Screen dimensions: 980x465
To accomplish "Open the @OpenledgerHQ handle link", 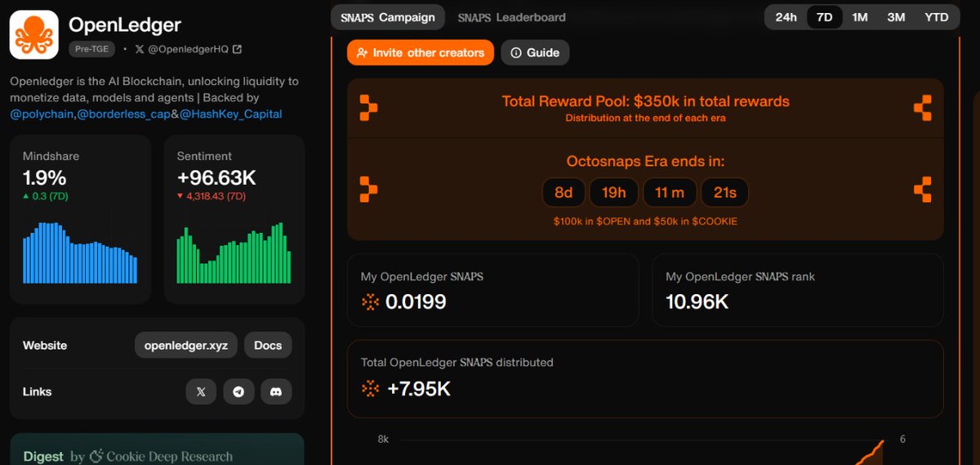I will 187,49.
